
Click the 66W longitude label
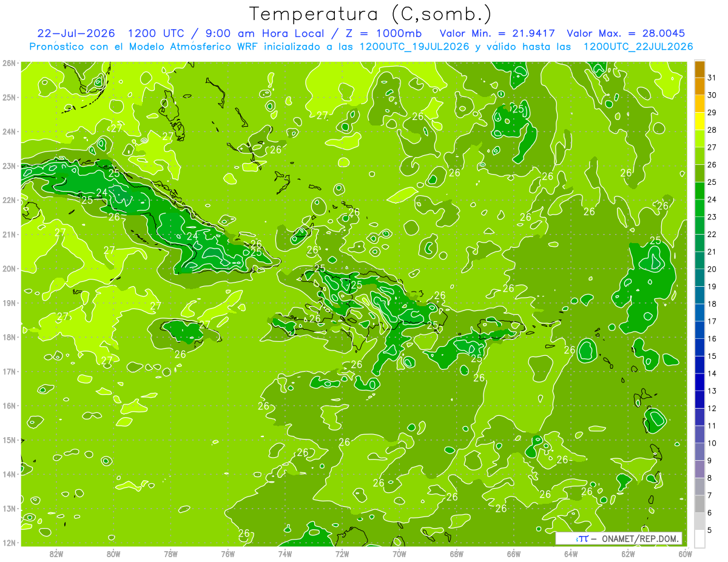[x=513, y=554]
